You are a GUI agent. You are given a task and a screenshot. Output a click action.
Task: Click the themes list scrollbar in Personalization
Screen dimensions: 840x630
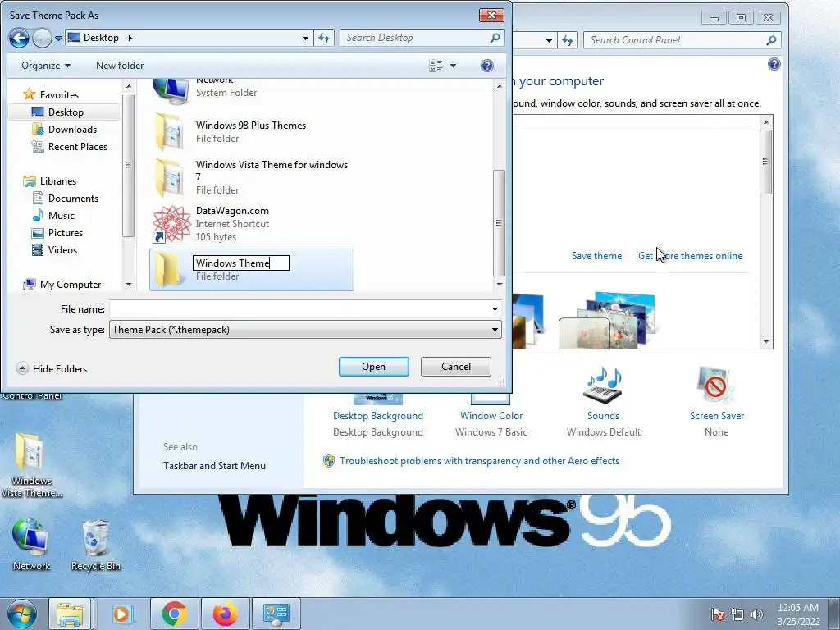point(766,162)
